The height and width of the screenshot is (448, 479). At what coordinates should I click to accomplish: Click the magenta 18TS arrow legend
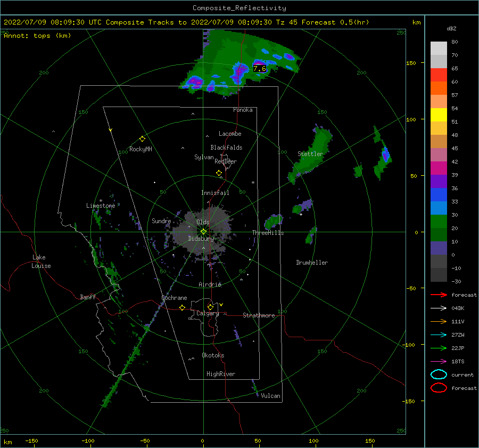click(439, 362)
